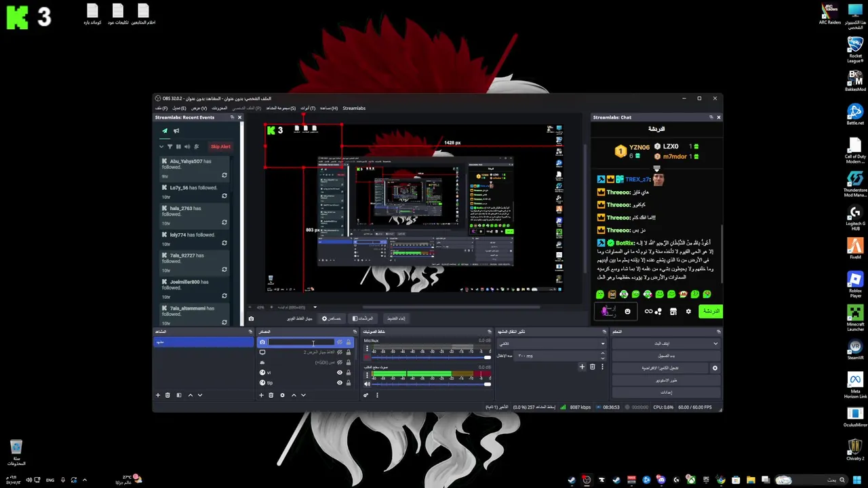Toggle lock on the tip source

click(x=349, y=383)
